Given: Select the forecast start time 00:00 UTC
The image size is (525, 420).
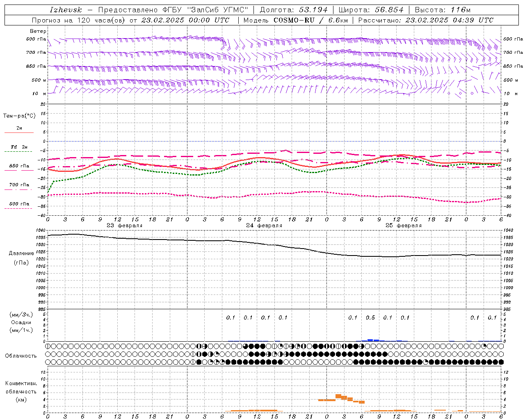Looking at the screenshot, I should pyautogui.click(x=209, y=20).
